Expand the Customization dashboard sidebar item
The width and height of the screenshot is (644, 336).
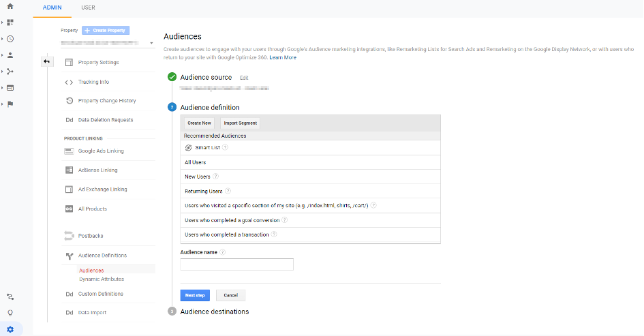10,22
